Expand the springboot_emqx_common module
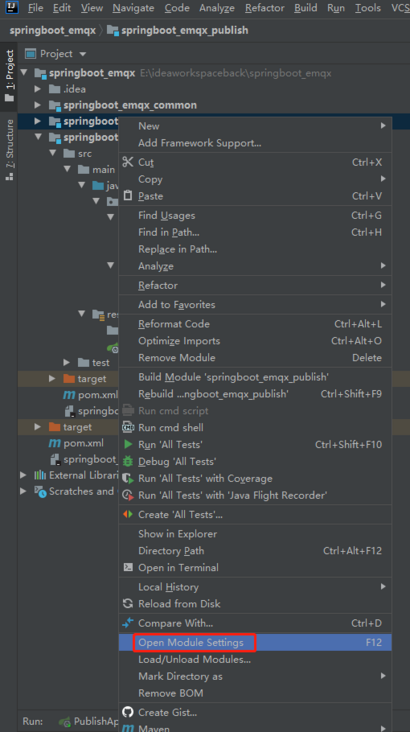 click(38, 105)
